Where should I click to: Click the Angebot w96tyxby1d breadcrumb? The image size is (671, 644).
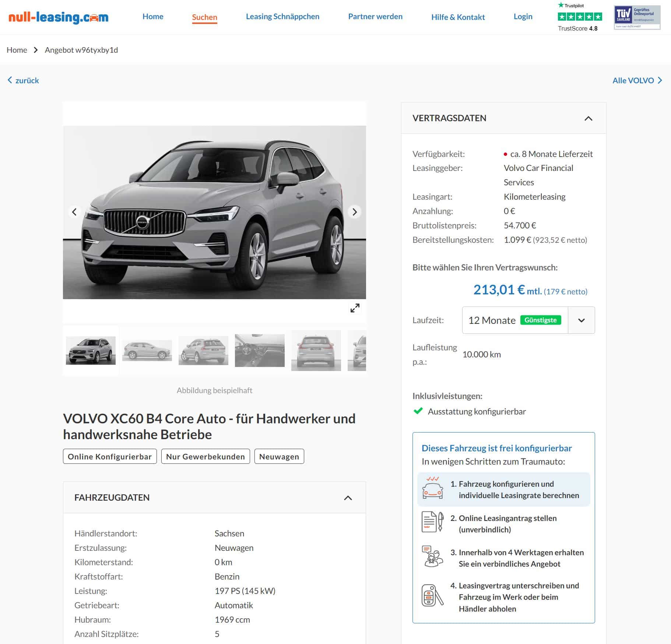tap(81, 50)
